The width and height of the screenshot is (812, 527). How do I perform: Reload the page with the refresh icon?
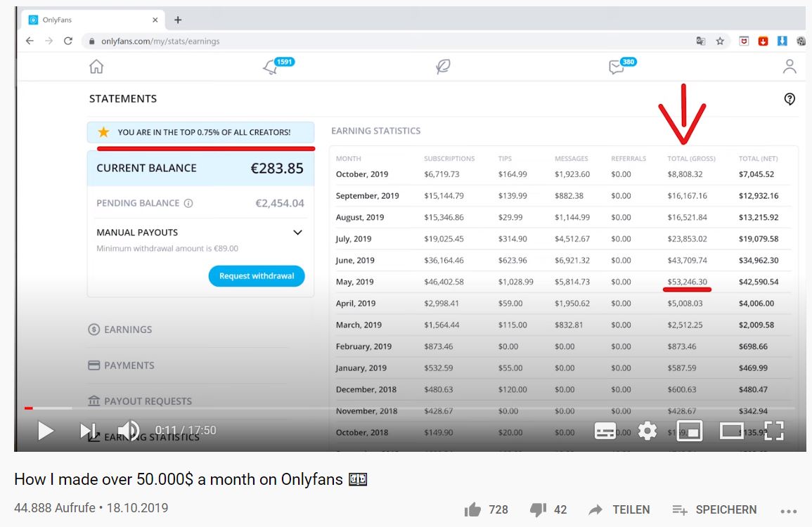(x=67, y=41)
